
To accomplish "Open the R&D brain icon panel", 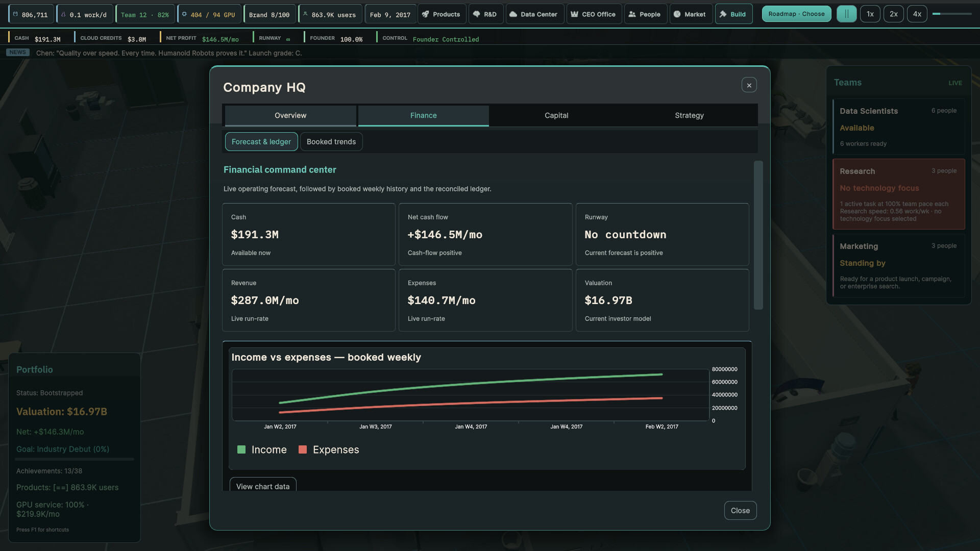I will (x=484, y=14).
